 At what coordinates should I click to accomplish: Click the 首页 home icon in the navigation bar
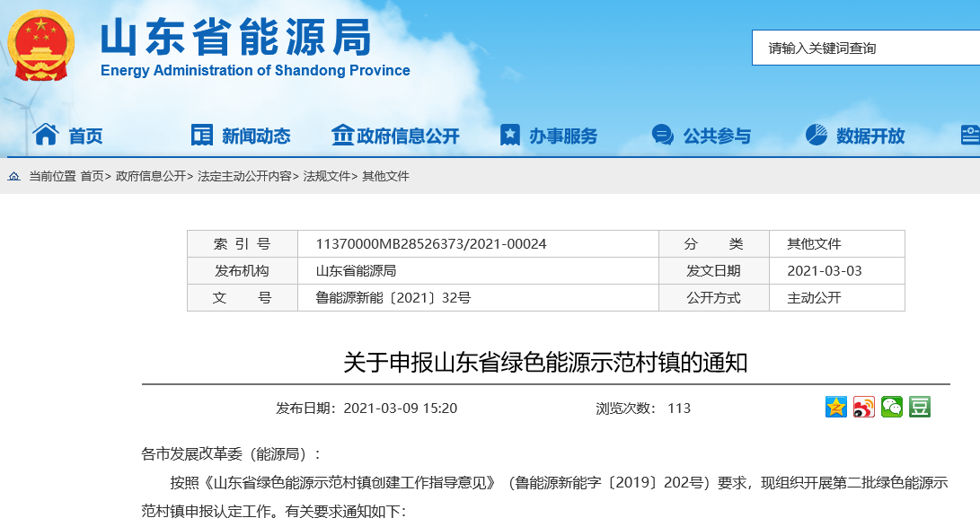(44, 133)
